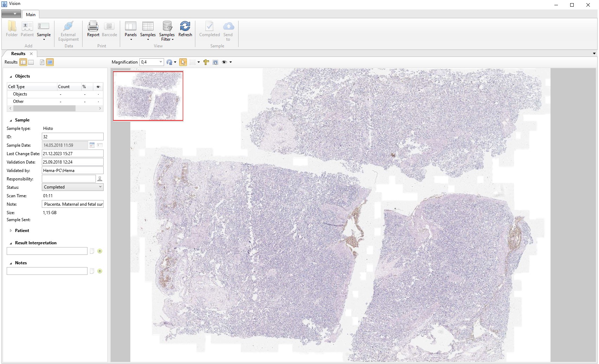Click the rotate image icon
Image resolution: width=599 pixels, height=364 pixels.
pyautogui.click(x=169, y=62)
